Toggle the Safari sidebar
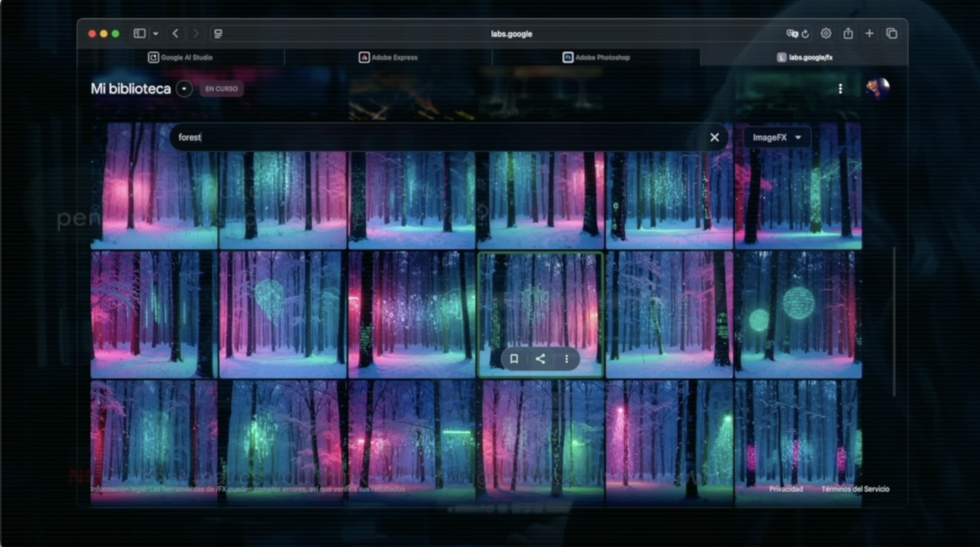Image resolution: width=980 pixels, height=547 pixels. pos(139,34)
